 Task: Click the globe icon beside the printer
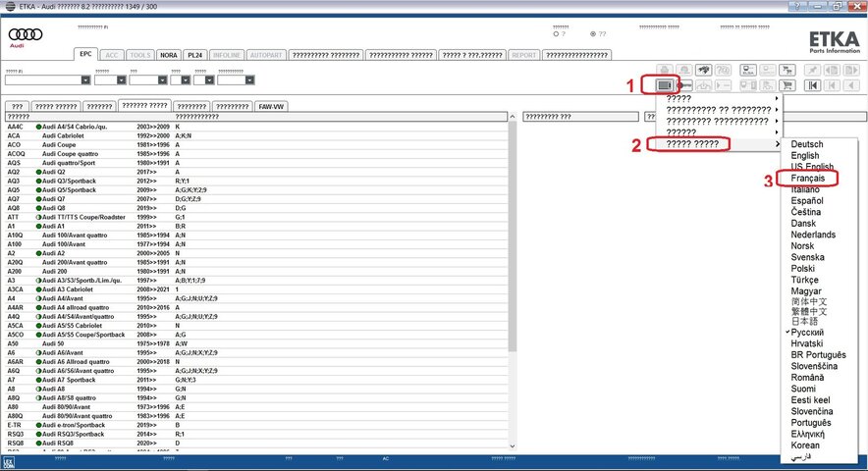tap(684, 71)
